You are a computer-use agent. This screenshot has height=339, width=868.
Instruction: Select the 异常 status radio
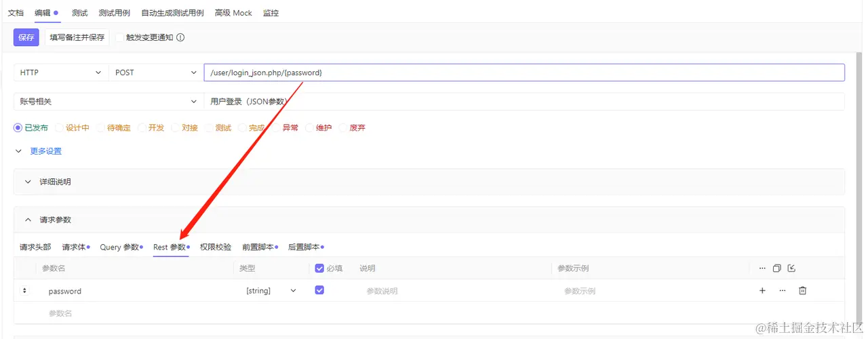(276, 127)
